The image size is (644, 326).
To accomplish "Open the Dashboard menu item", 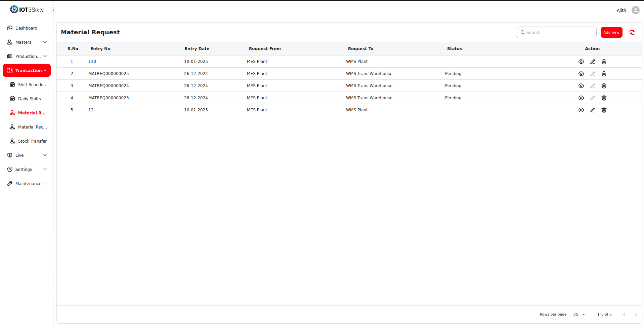I will point(26,28).
